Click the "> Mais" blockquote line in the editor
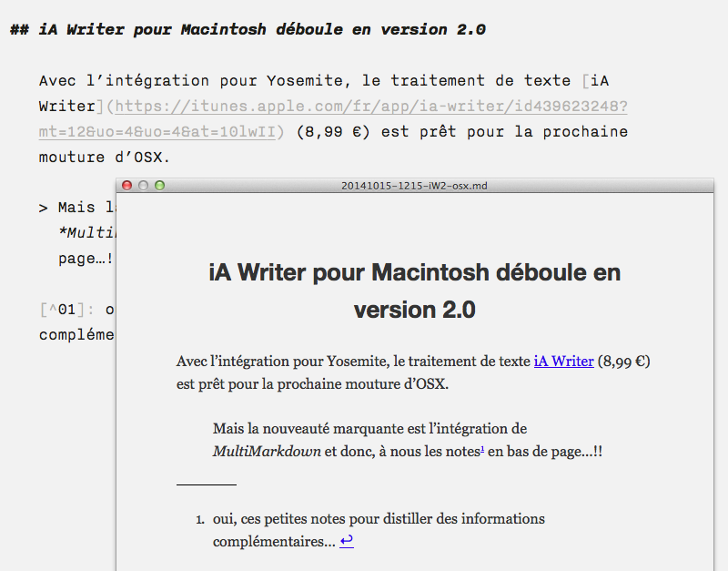728x571 pixels. tap(77, 208)
